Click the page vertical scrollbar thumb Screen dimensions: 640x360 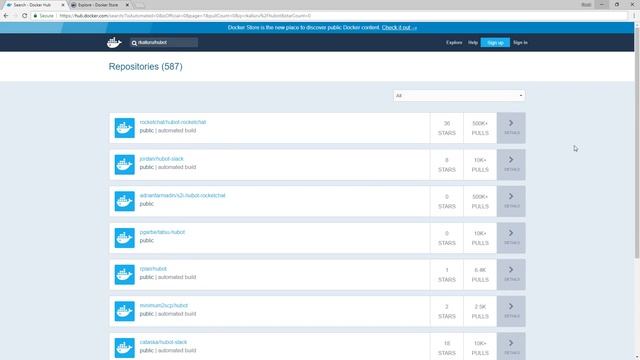point(637,143)
